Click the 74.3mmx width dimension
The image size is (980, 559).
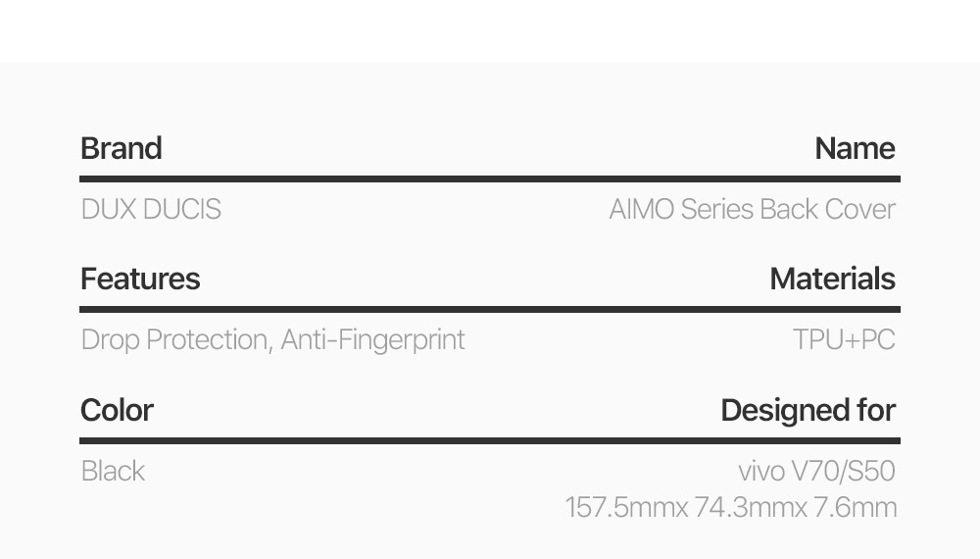point(751,507)
